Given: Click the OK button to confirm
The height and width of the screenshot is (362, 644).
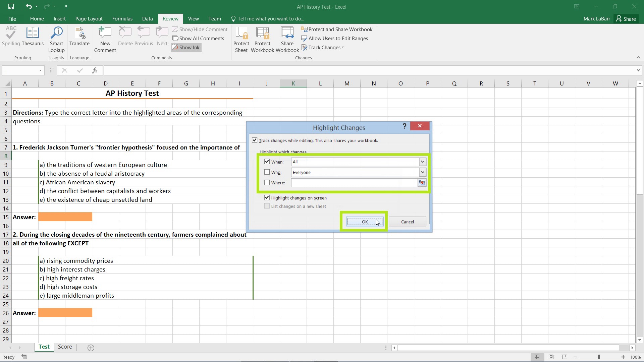Looking at the screenshot, I should [x=365, y=222].
